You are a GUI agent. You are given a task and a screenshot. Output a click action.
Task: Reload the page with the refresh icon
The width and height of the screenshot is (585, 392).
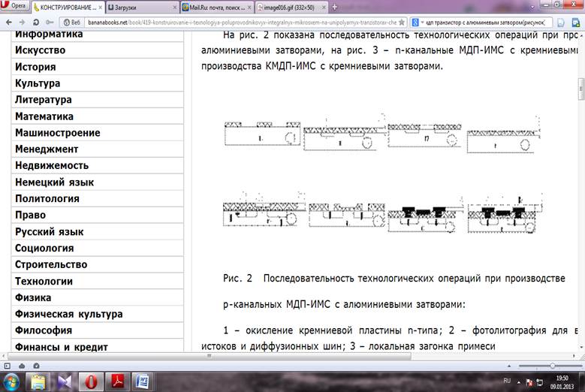click(36, 23)
